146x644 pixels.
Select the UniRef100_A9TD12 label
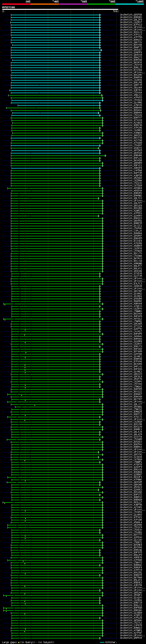(x=131, y=319)
